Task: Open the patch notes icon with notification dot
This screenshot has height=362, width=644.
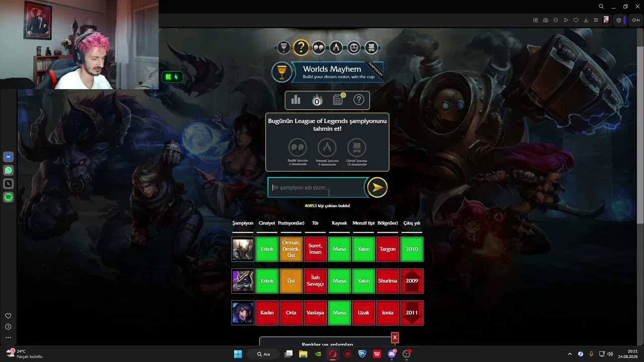Action: click(338, 100)
